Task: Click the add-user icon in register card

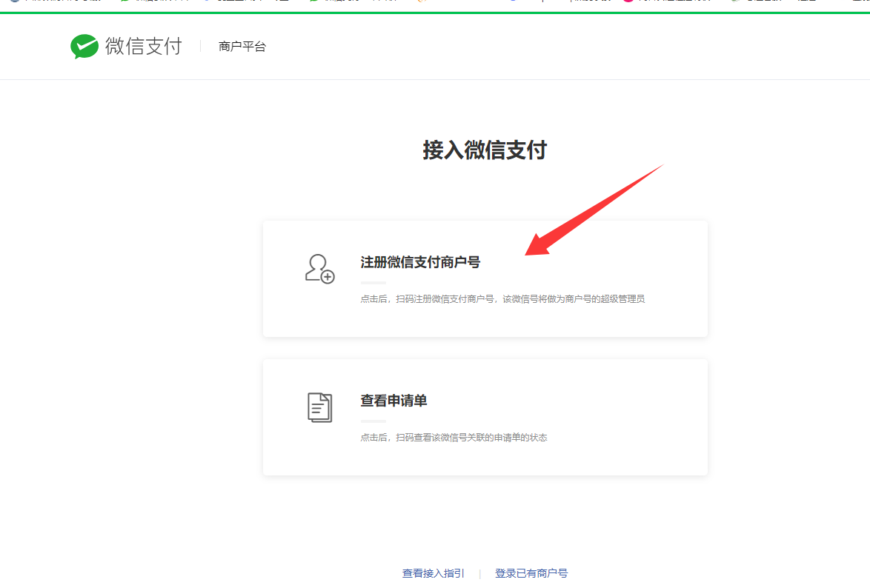Action: [x=319, y=268]
